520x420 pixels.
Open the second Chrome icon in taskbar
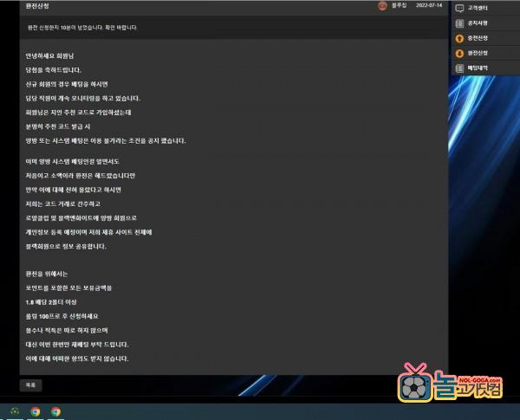(x=55, y=411)
